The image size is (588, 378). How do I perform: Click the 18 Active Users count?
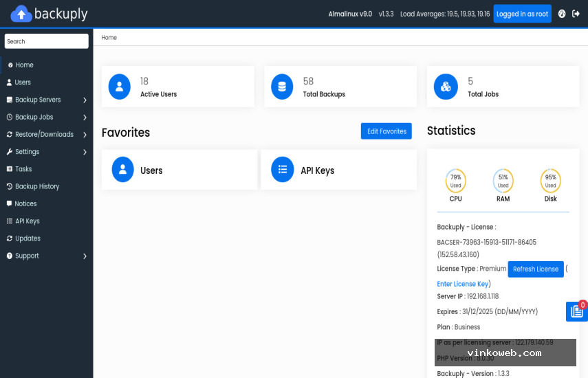(144, 81)
